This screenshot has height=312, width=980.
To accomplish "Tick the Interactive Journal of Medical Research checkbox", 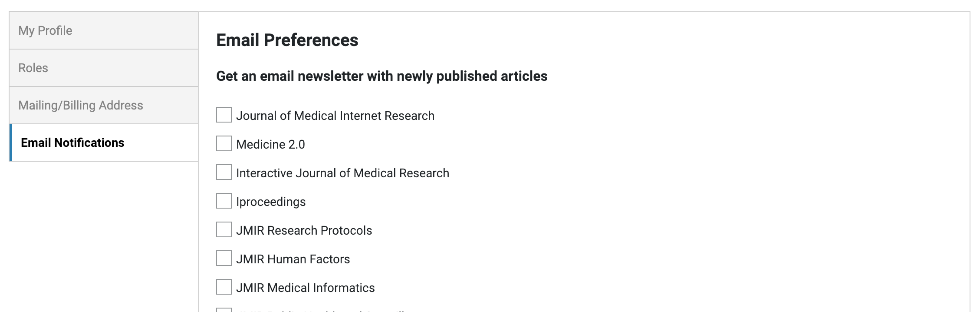I will (x=224, y=173).
